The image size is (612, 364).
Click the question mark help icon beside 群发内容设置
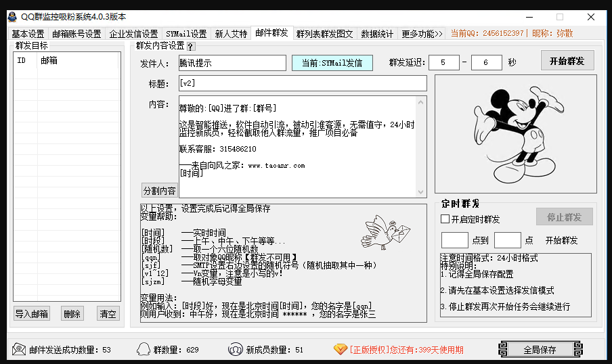pyautogui.click(x=190, y=47)
